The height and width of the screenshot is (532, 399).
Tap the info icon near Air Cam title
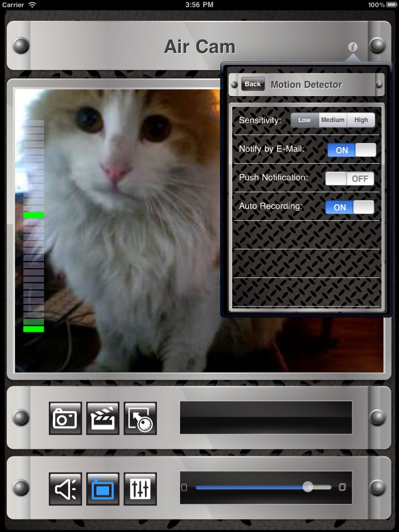[353, 46]
